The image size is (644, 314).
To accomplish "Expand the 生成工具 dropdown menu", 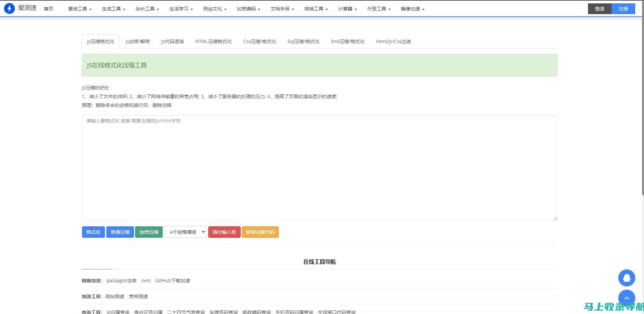I will point(113,9).
